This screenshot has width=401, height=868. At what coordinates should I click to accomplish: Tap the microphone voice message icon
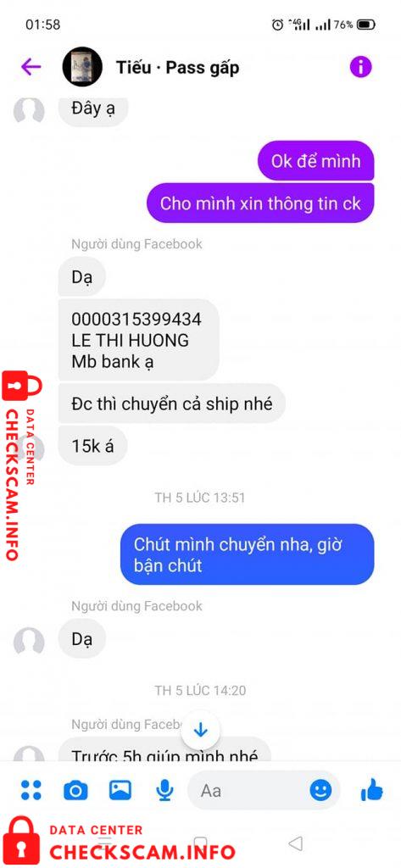[164, 790]
